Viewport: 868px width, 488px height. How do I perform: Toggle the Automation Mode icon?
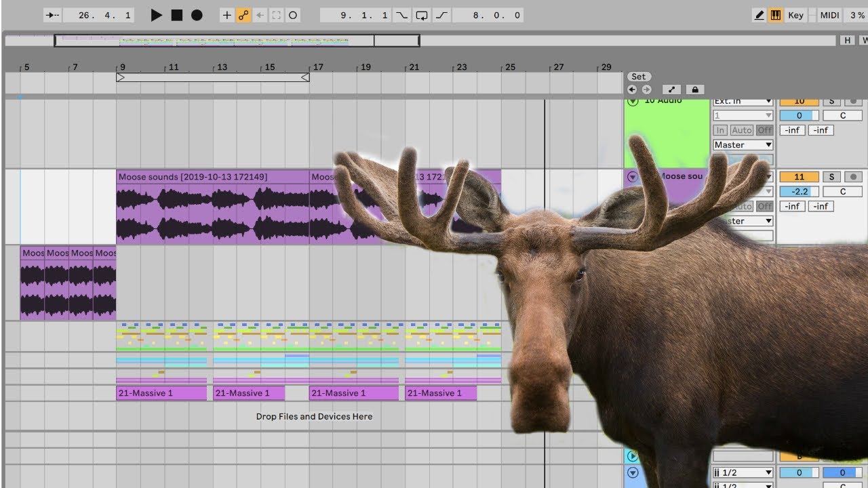[671, 89]
